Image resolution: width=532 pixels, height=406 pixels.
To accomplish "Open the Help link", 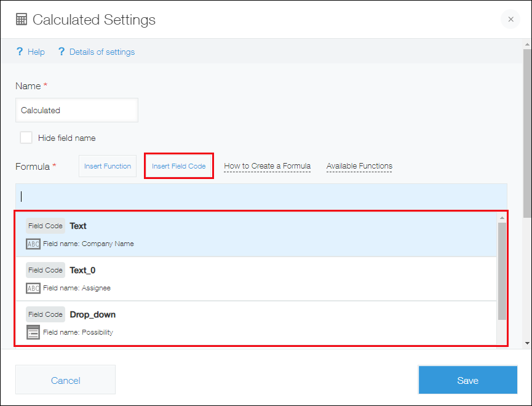I will pos(35,52).
